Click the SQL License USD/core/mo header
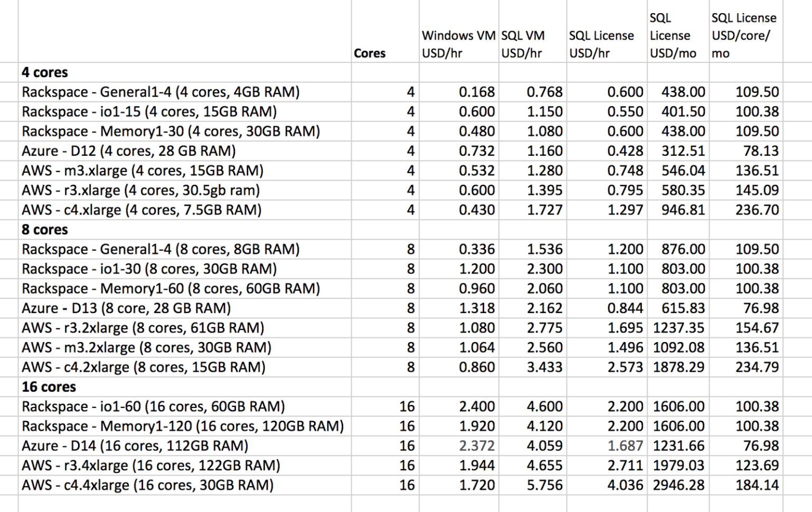The image size is (812, 512). [744, 35]
